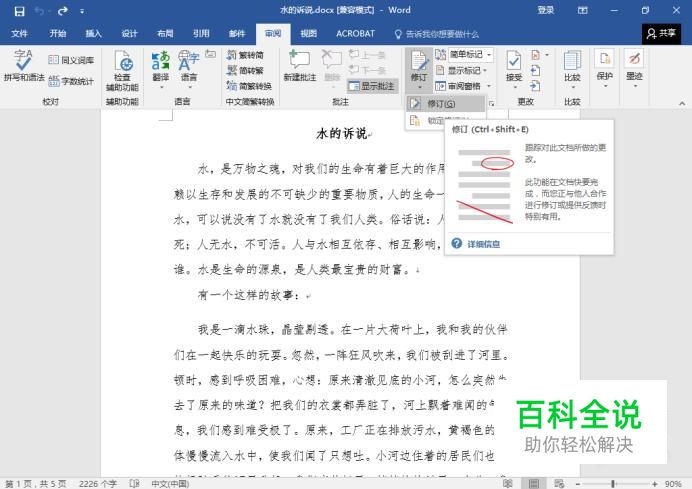The image size is (692, 489).
Task: Click 中文(中国) language indicator
Action: 170,484
